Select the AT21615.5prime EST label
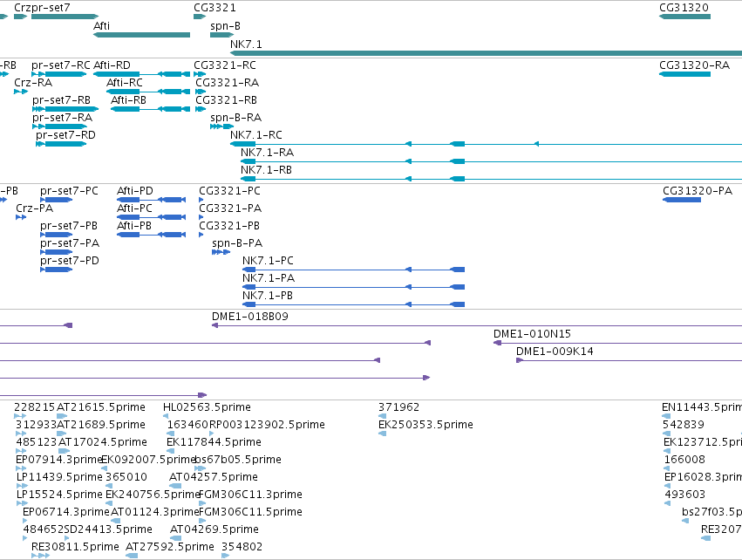Image resolution: width=742 pixels, height=560 pixels. 101,407
